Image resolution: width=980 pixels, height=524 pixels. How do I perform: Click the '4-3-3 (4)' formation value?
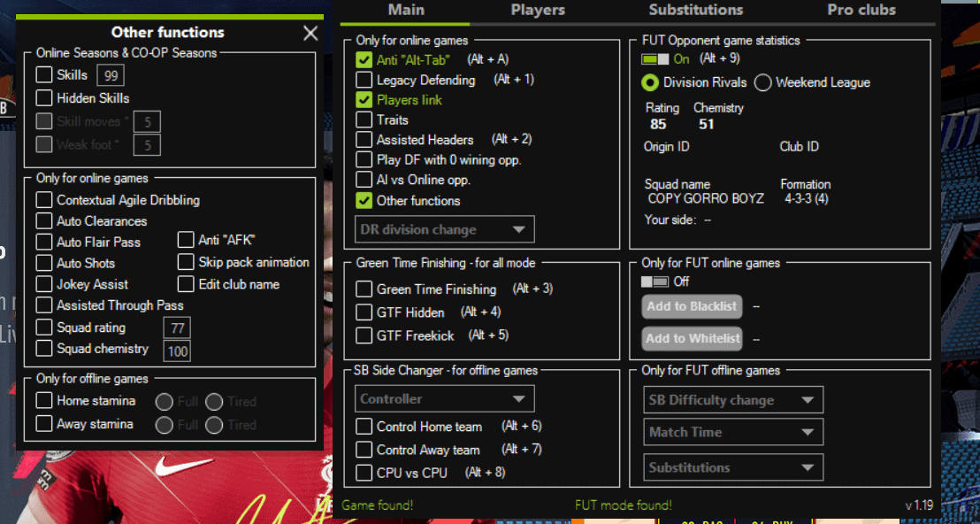point(807,199)
